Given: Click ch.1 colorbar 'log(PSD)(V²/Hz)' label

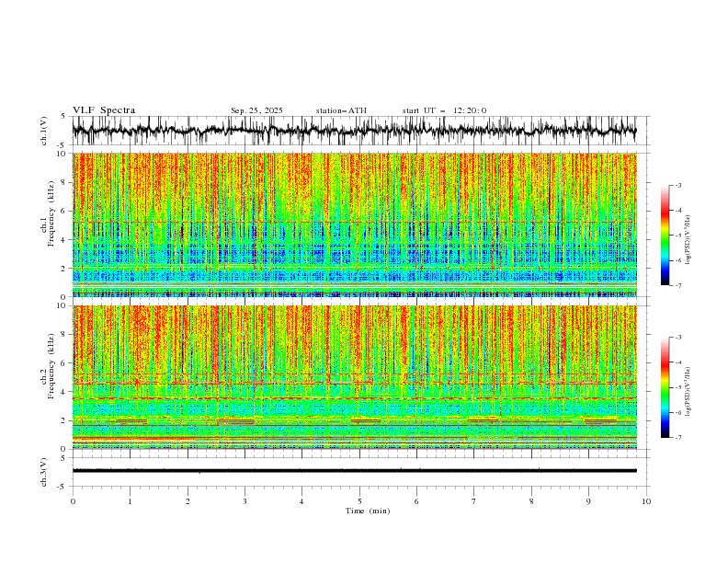Looking at the screenshot, I should point(688,240).
